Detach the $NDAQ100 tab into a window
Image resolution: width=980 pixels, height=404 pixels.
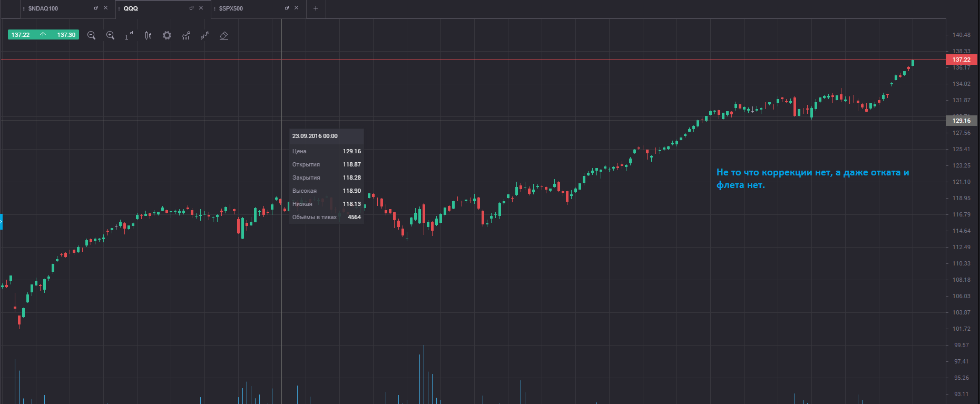[x=96, y=8]
